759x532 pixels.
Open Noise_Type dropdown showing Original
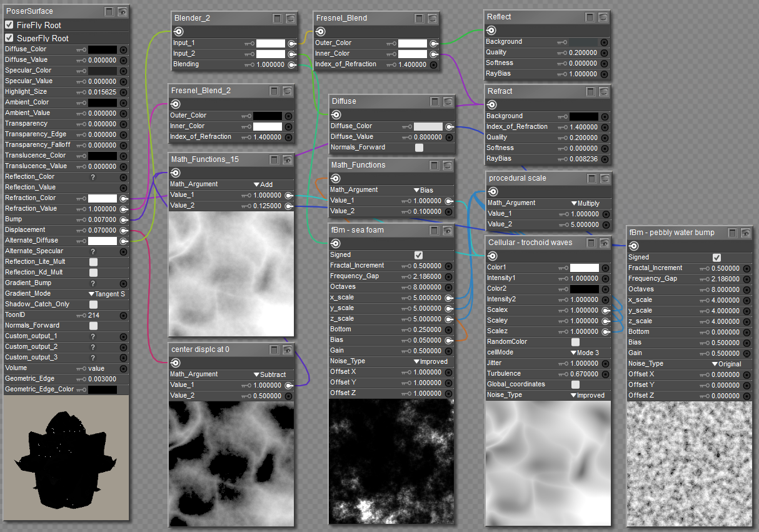tap(726, 364)
